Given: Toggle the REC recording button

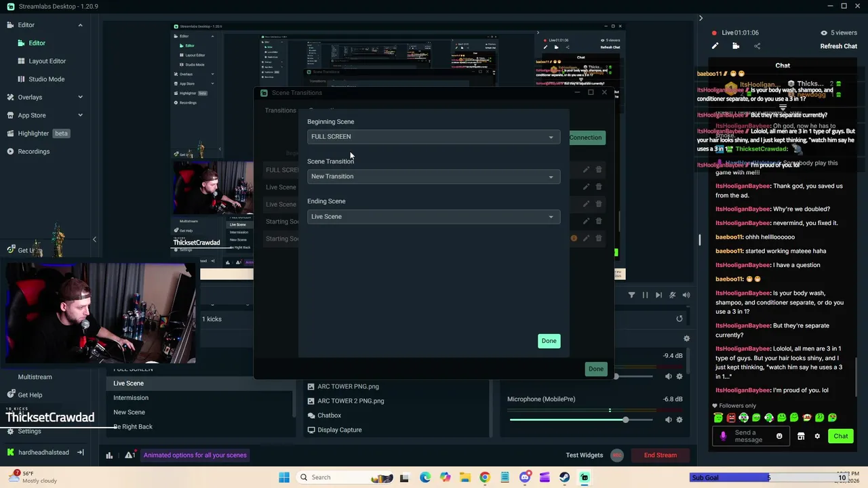Looking at the screenshot, I should 616,455.
